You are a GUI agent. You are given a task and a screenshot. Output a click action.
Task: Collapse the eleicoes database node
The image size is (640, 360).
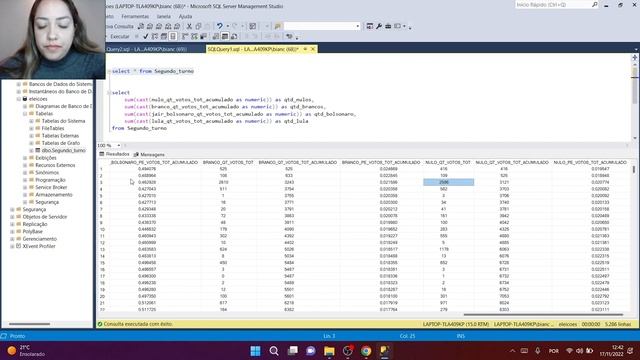19,99
